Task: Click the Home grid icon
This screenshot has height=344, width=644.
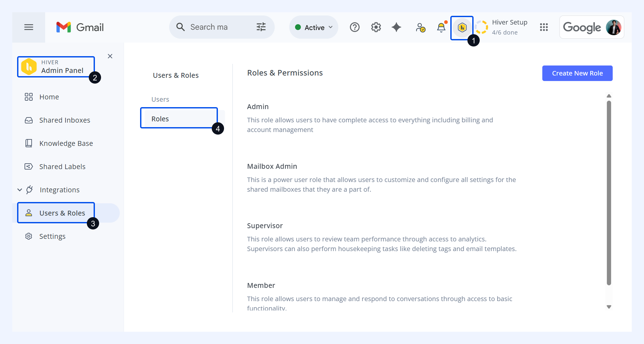Action: [29, 97]
